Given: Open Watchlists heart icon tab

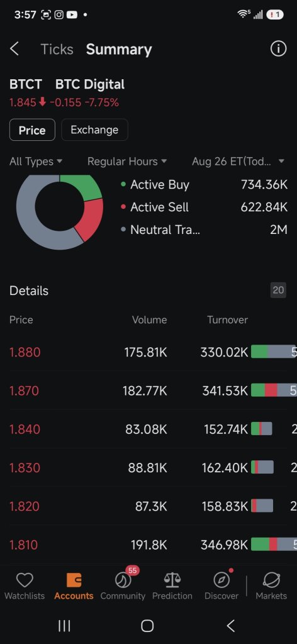Looking at the screenshot, I should pyautogui.click(x=25, y=587).
